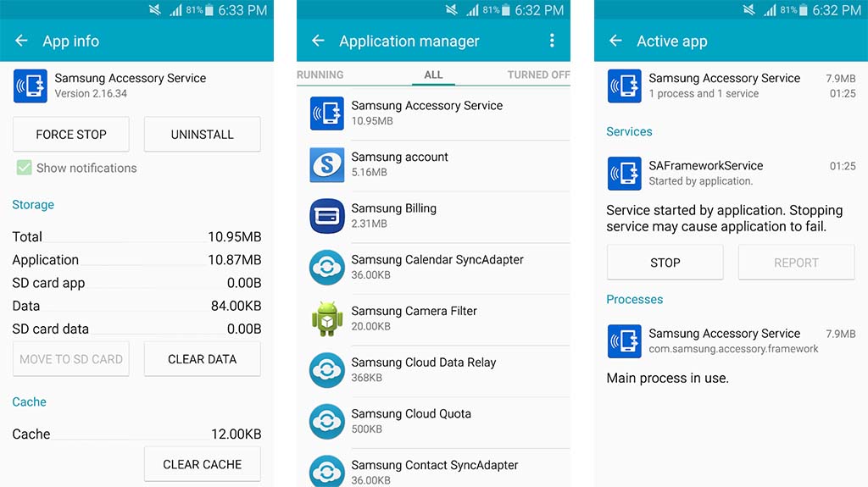Tap the UNINSTALL button
The width and height of the screenshot is (868, 487).
(202, 134)
